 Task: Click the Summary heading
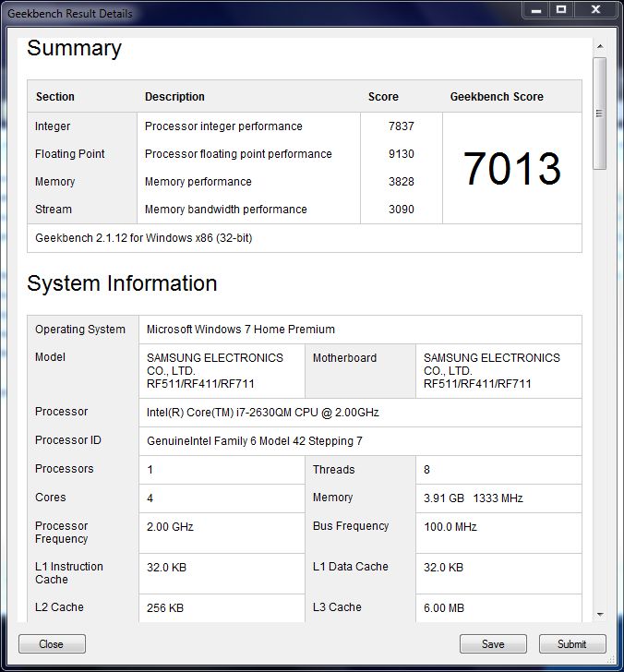tap(74, 48)
